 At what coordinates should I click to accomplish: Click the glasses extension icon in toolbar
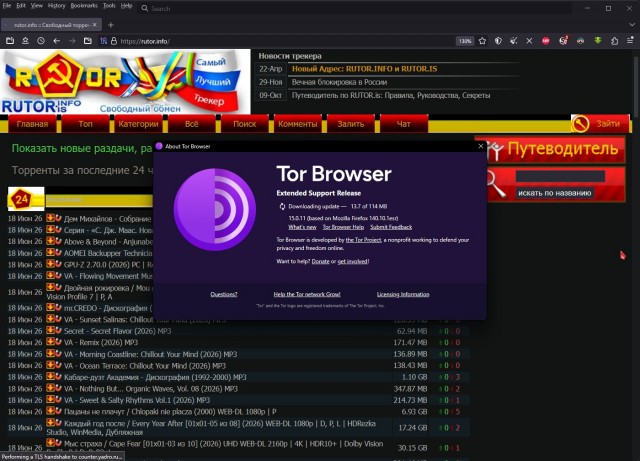[580, 41]
